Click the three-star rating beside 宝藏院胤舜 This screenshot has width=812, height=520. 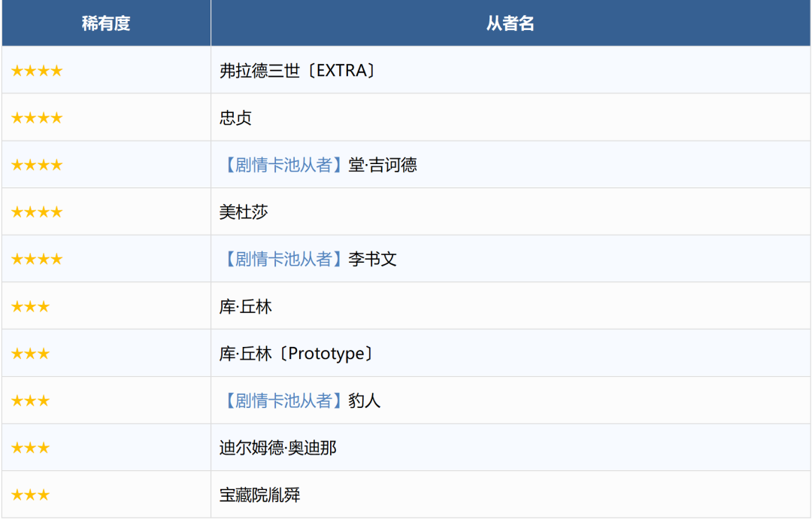31,495
